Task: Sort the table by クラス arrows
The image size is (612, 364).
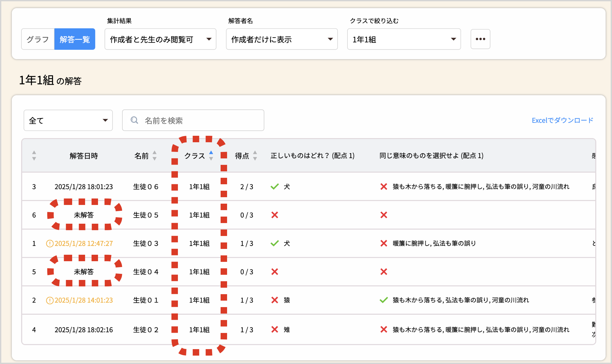Action: tap(211, 155)
